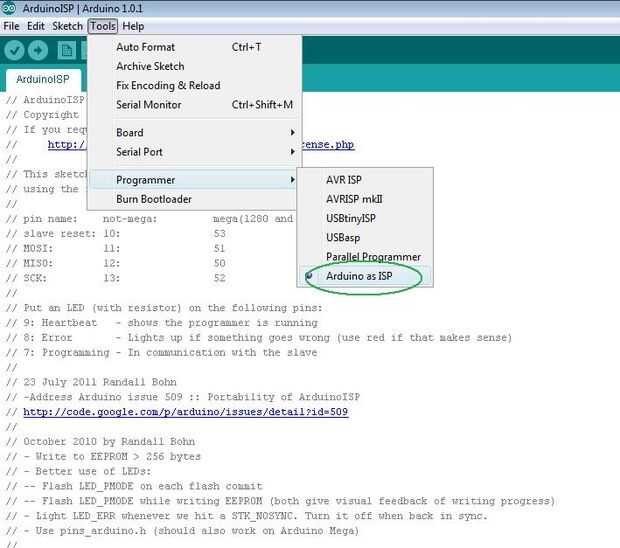Image resolution: width=620 pixels, height=548 pixels.
Task: Click the '8: Error' comment line
Action: tap(259, 338)
